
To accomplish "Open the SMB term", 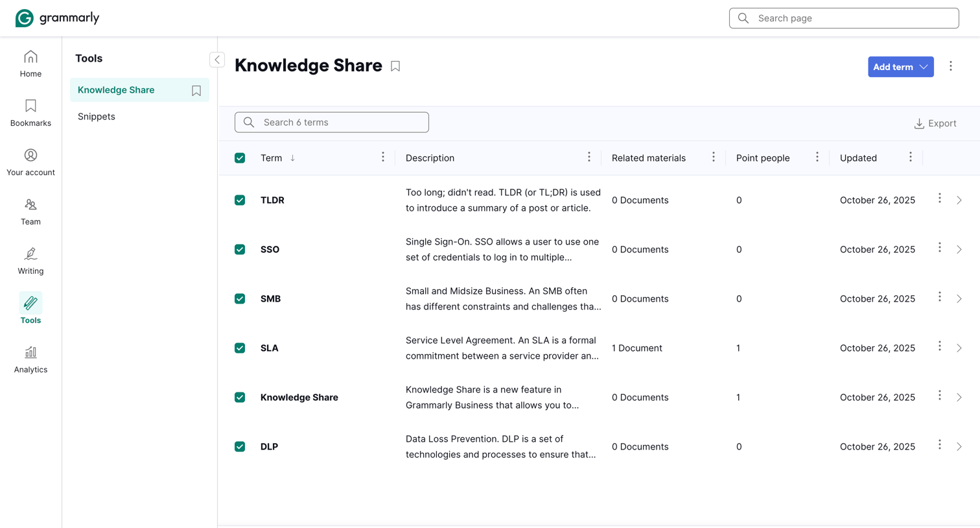I will click(270, 299).
